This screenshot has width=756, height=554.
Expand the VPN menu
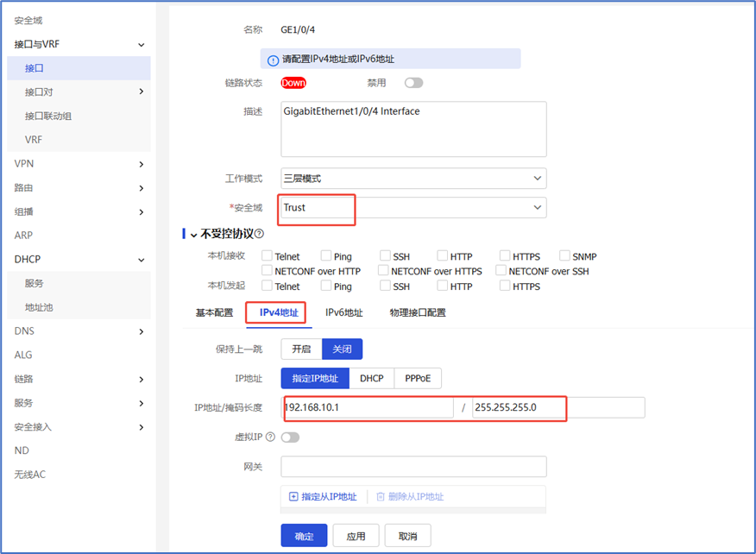pos(142,165)
